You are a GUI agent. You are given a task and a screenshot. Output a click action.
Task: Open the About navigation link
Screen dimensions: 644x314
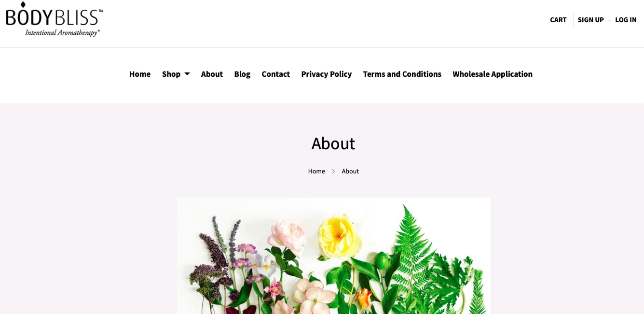tap(212, 74)
